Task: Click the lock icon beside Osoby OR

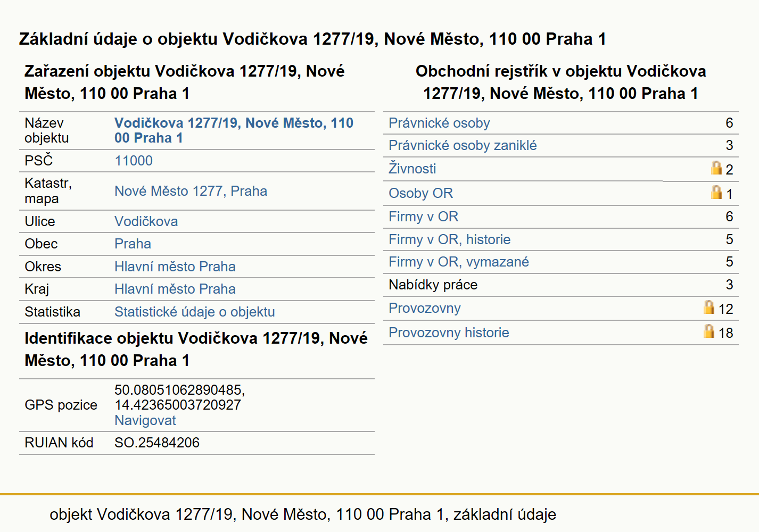Action: [716, 192]
